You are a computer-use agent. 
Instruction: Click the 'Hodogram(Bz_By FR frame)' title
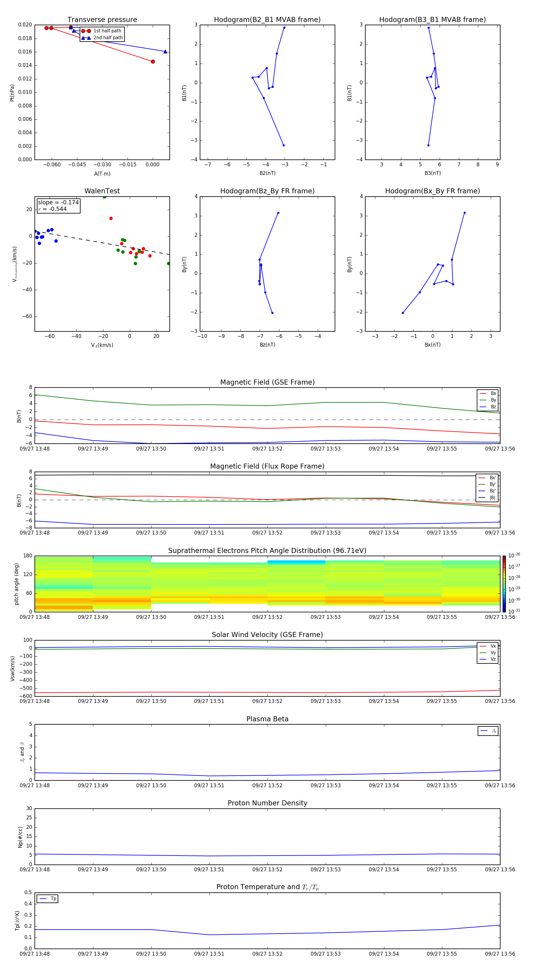(x=267, y=191)
